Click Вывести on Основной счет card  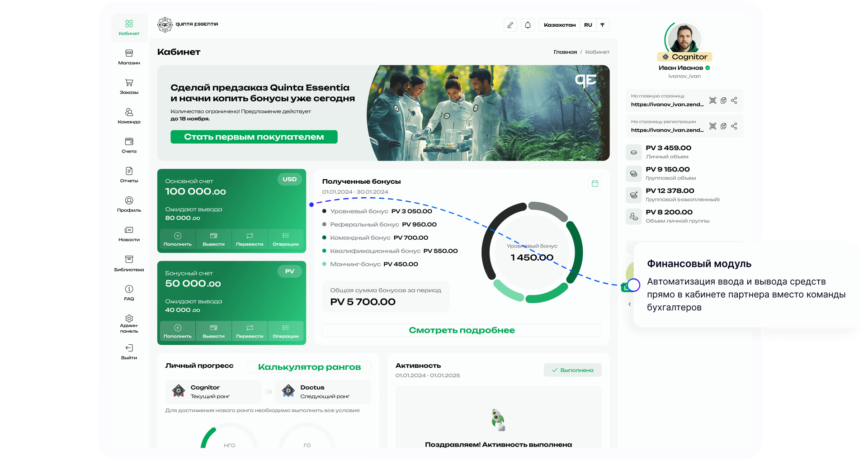coord(213,239)
